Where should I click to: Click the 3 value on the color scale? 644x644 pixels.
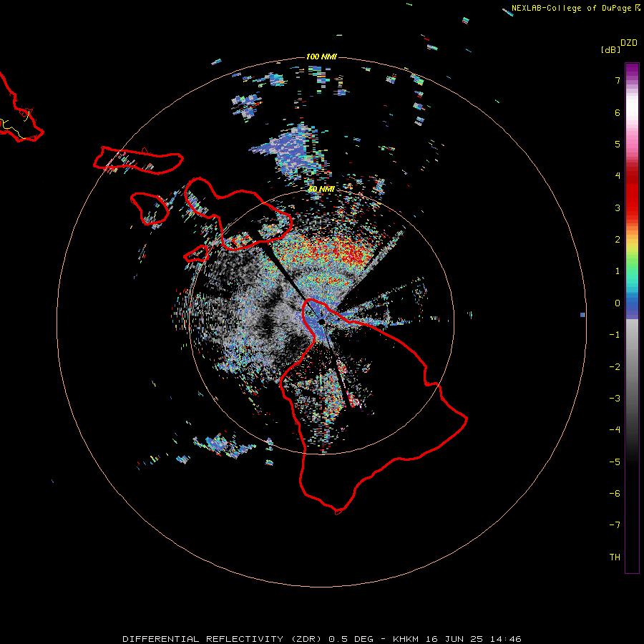[x=618, y=208]
